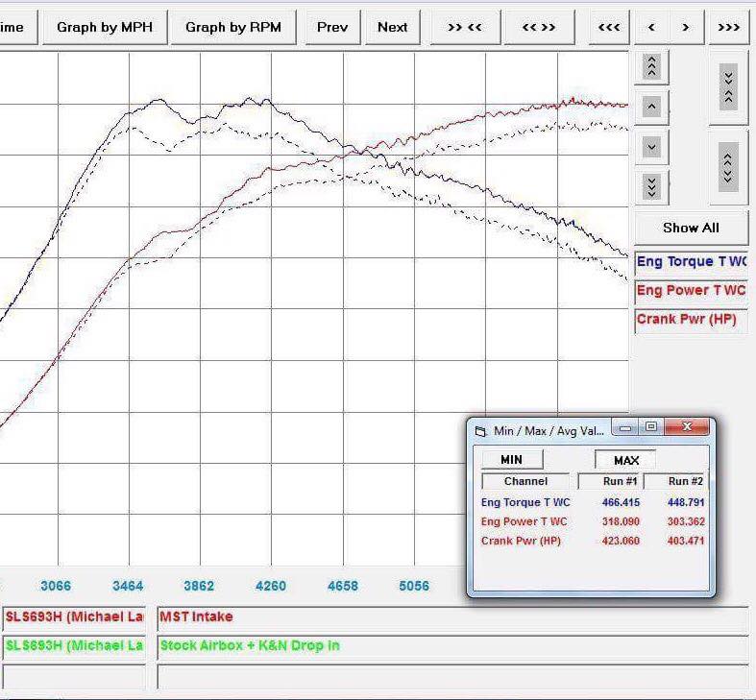Click the vertical compress button with inward arrows

[x=728, y=86]
